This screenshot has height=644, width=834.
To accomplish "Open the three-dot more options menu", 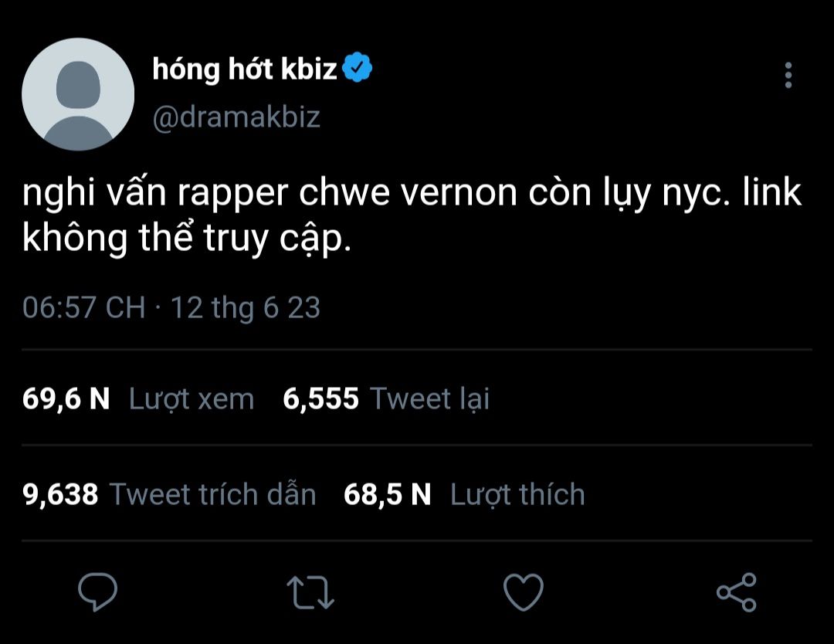I will (788, 76).
